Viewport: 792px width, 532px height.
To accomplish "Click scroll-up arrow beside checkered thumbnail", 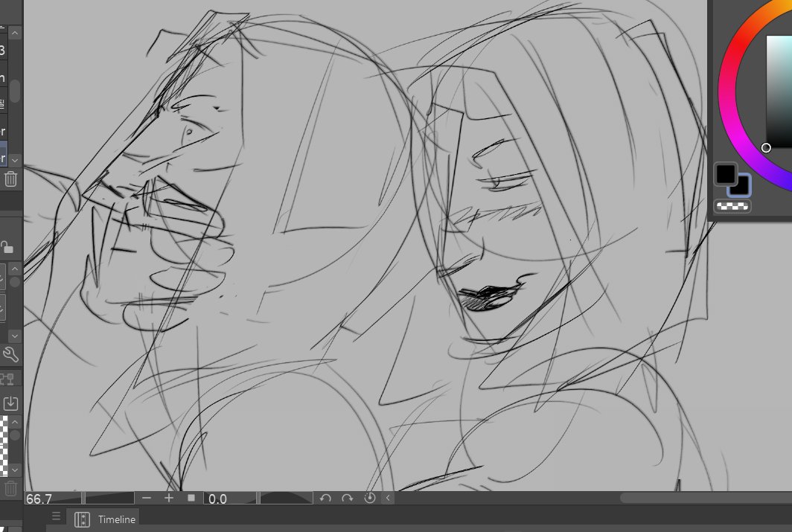I will click(15, 422).
